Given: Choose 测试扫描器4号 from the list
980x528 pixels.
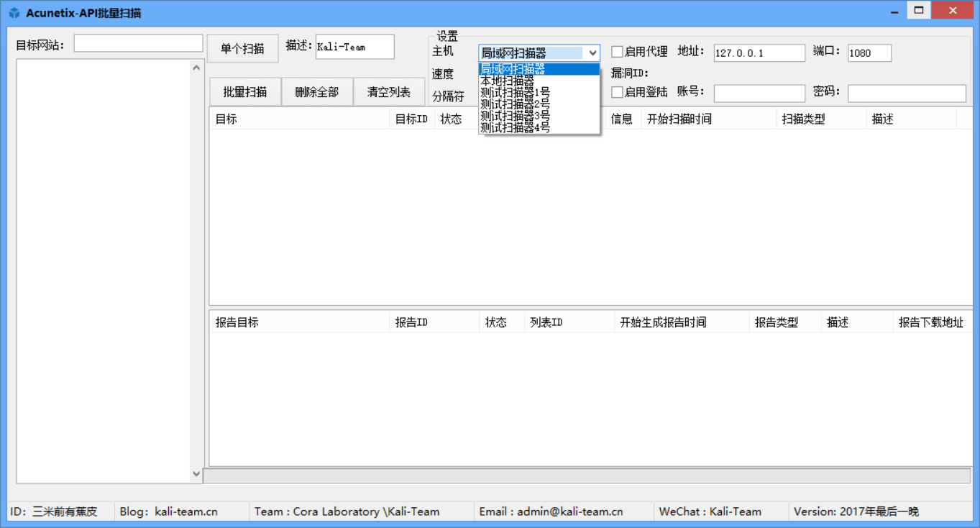Looking at the screenshot, I should (x=539, y=127).
